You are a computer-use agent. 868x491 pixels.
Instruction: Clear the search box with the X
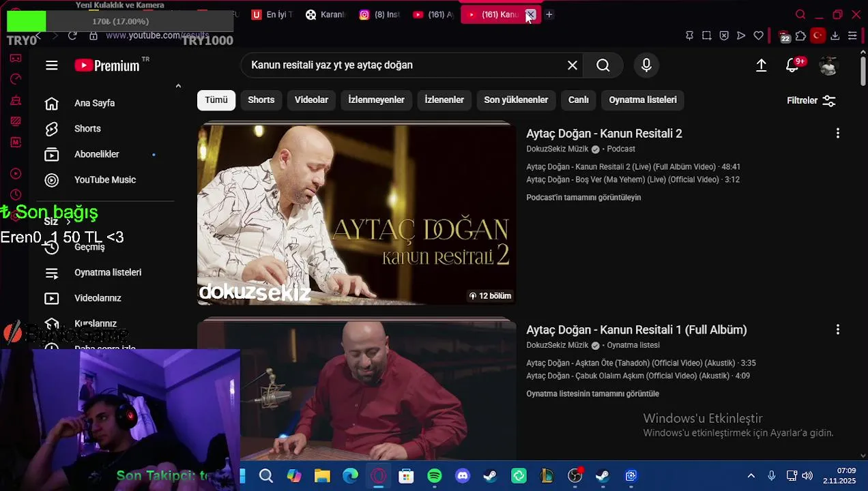tap(573, 65)
